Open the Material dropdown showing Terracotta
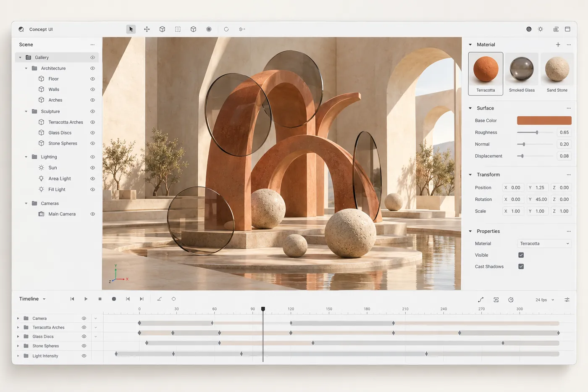588x392 pixels. [x=544, y=243]
